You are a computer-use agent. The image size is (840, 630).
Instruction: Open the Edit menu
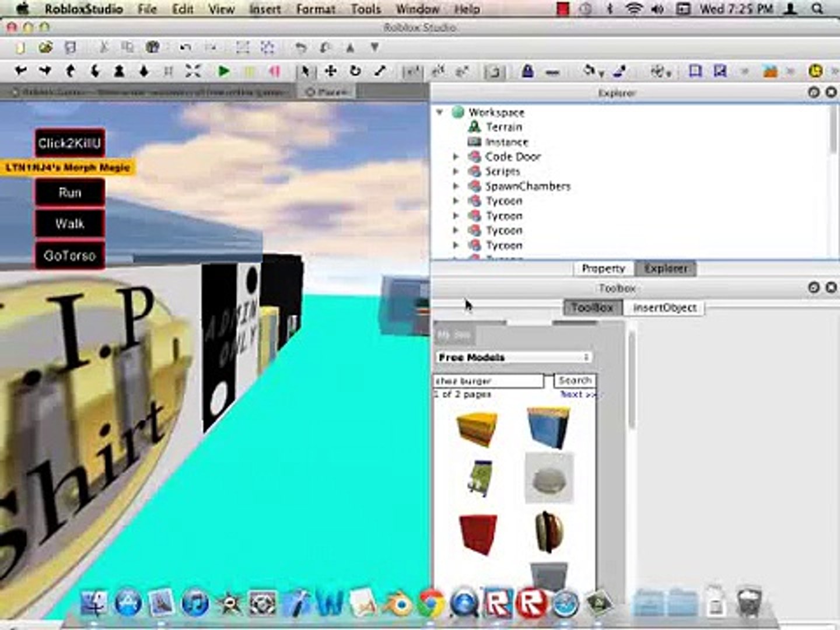click(x=183, y=9)
